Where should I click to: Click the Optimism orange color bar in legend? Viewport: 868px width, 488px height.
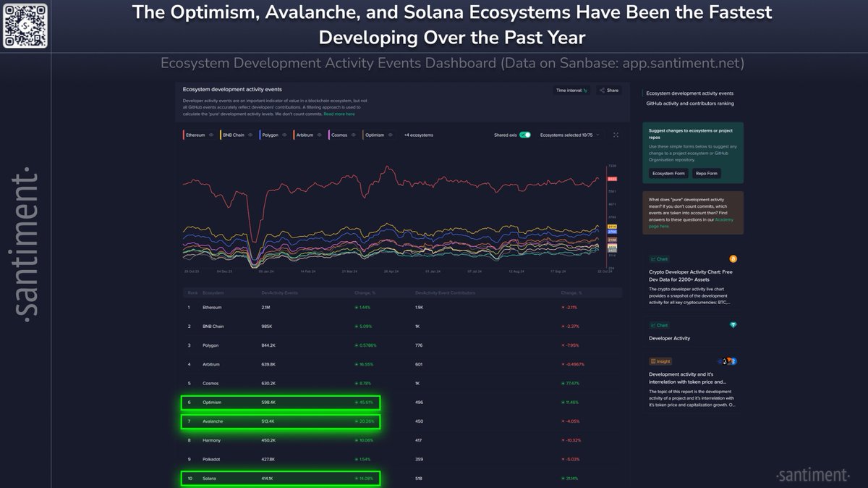point(363,135)
